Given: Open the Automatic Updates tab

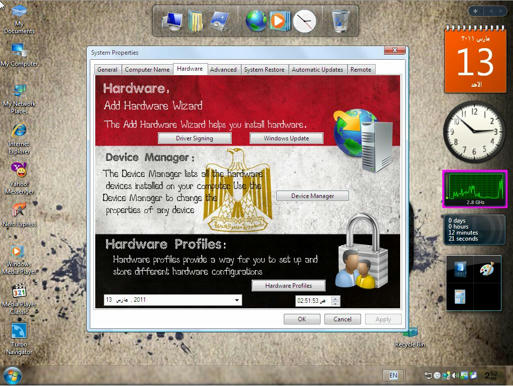Looking at the screenshot, I should pos(317,69).
